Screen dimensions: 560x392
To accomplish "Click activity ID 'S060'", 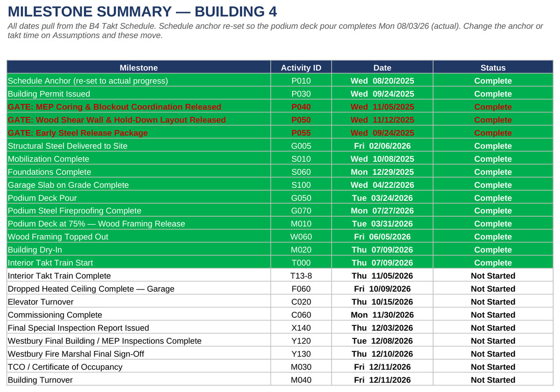I will [301, 172].
